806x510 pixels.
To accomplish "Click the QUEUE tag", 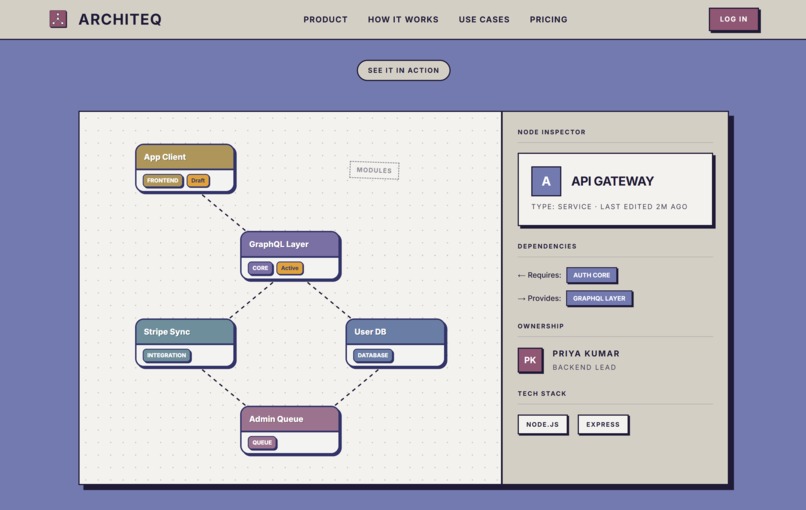I will click(262, 443).
